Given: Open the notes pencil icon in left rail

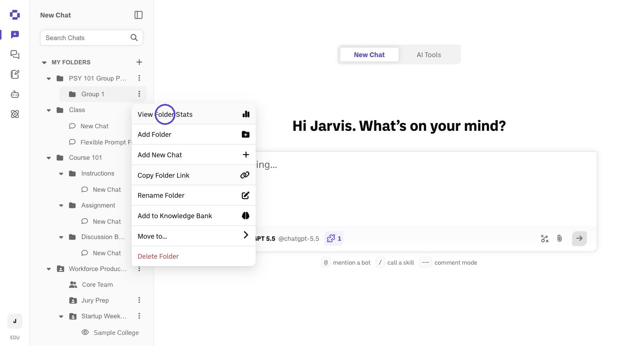Looking at the screenshot, I should point(15,75).
